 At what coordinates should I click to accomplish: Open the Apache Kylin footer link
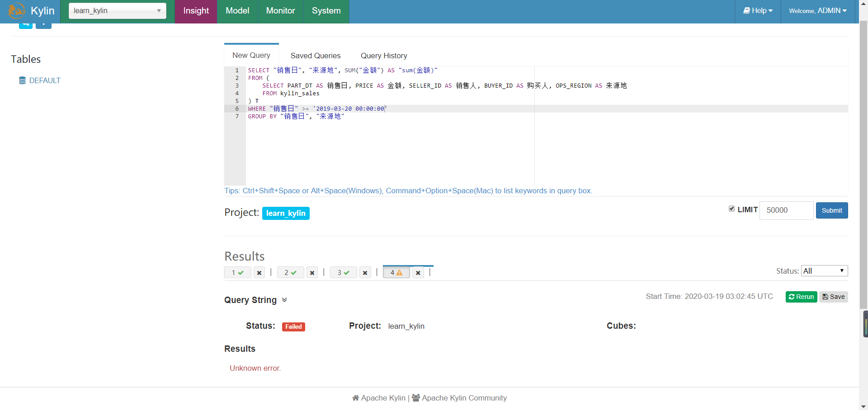[x=383, y=398]
